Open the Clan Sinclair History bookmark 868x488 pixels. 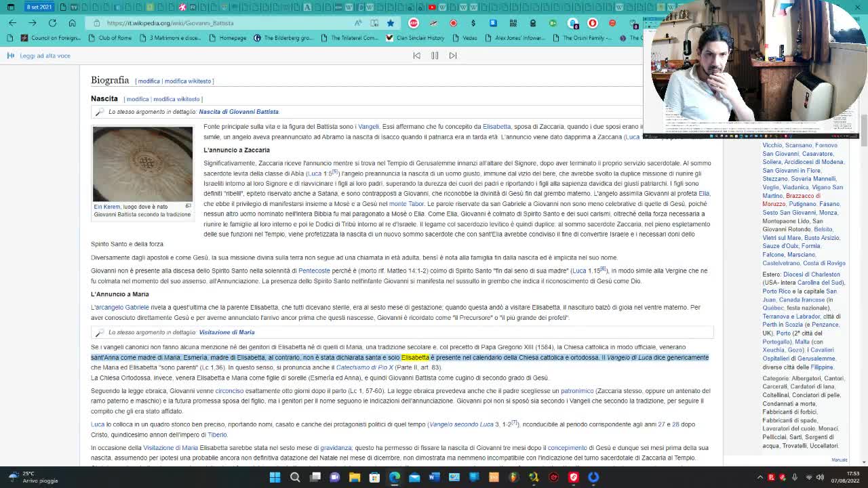click(x=415, y=38)
